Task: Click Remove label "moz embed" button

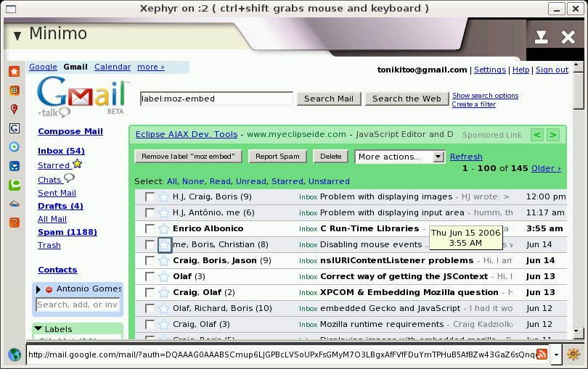Action: pos(188,157)
